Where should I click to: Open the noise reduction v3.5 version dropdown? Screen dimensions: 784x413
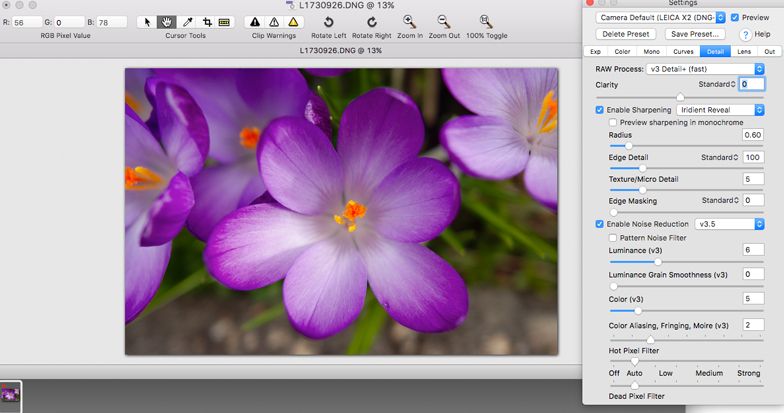pos(730,224)
